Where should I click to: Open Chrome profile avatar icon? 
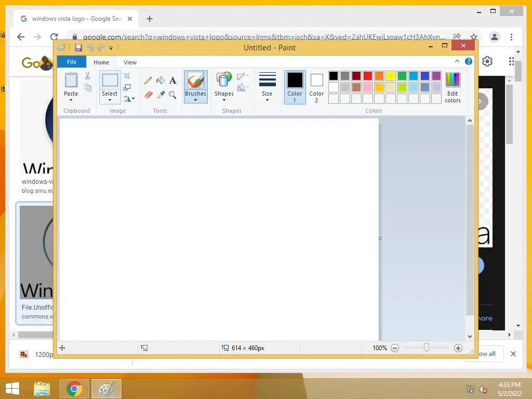[x=495, y=37]
